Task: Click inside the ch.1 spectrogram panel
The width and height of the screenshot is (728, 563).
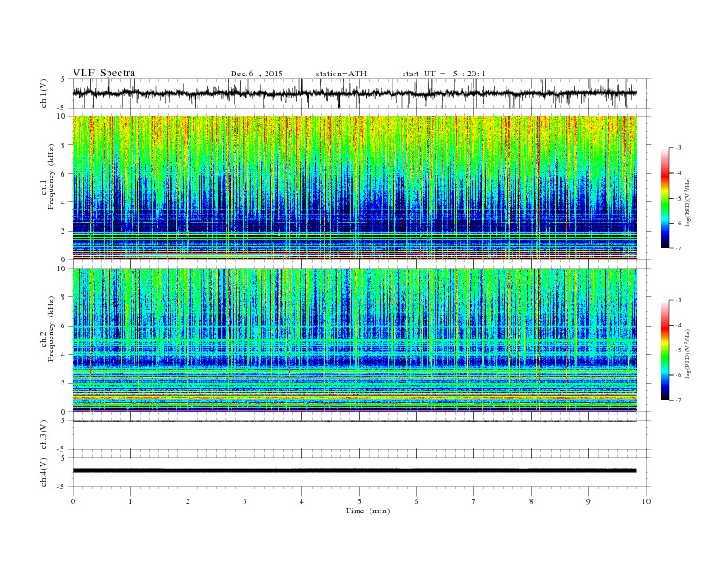Action: pos(354,188)
